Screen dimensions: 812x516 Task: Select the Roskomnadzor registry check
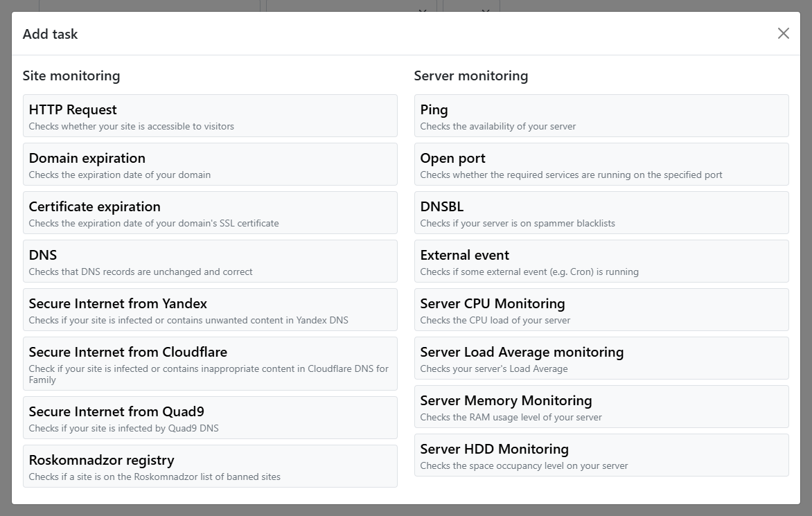click(x=210, y=465)
